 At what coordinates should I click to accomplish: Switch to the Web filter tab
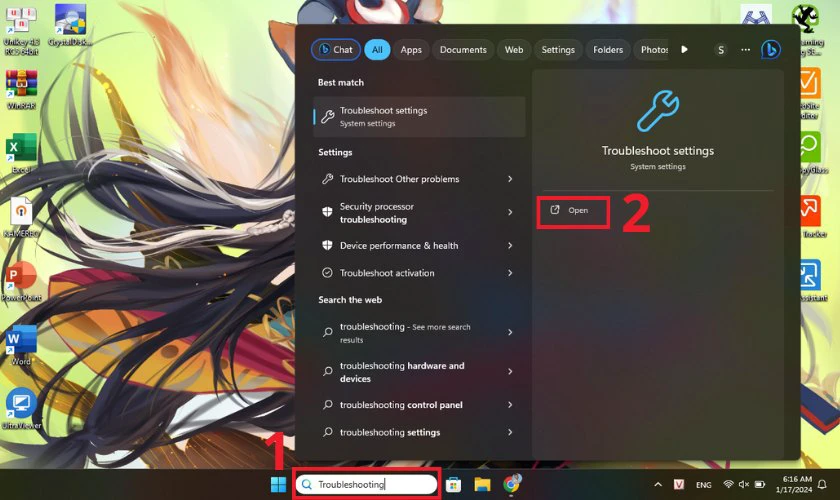[x=514, y=50]
